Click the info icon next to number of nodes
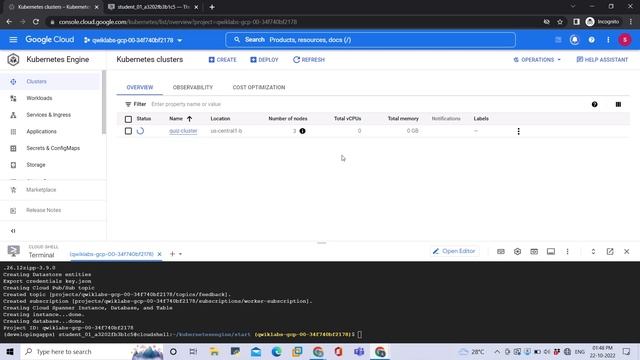 click(302, 131)
